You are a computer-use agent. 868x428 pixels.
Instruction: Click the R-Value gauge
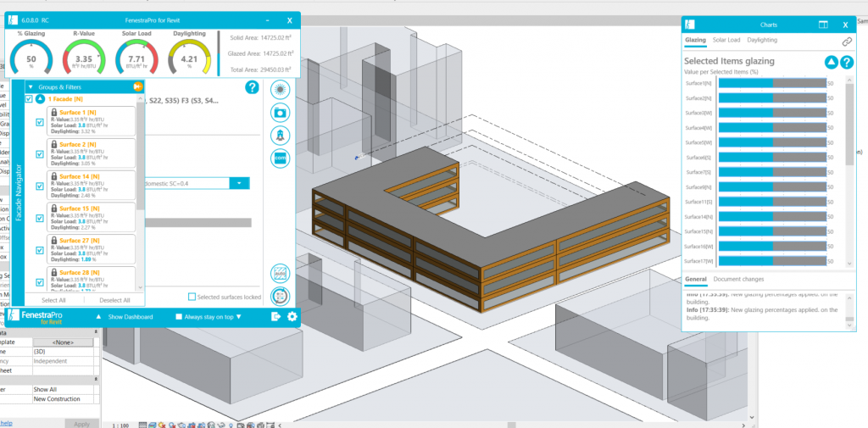click(84, 57)
